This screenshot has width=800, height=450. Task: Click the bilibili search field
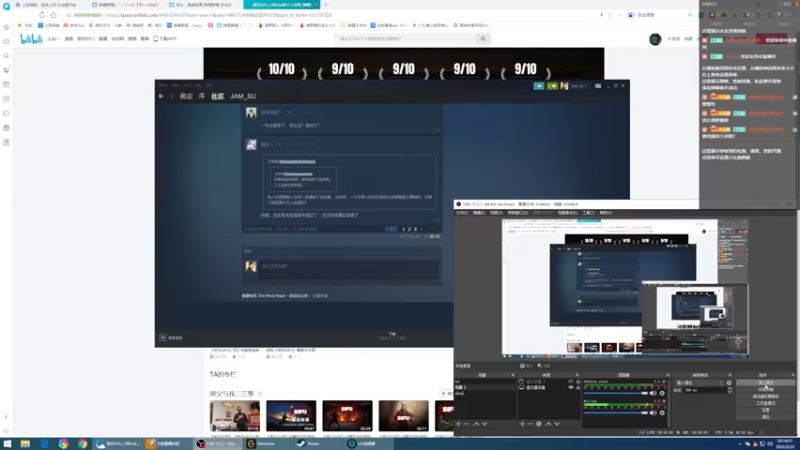coord(406,39)
